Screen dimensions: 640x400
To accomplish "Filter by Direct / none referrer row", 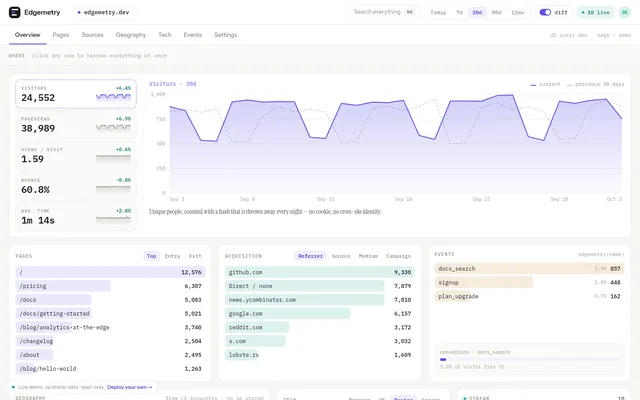I will click(x=320, y=286).
